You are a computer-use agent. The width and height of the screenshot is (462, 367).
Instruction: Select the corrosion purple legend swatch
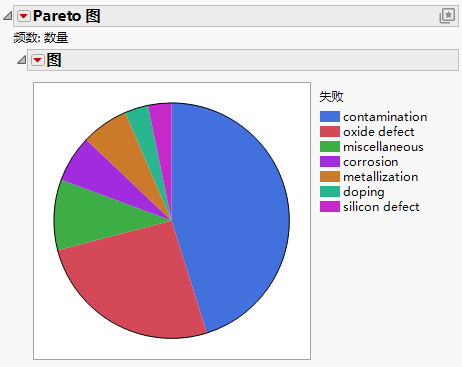coord(330,162)
